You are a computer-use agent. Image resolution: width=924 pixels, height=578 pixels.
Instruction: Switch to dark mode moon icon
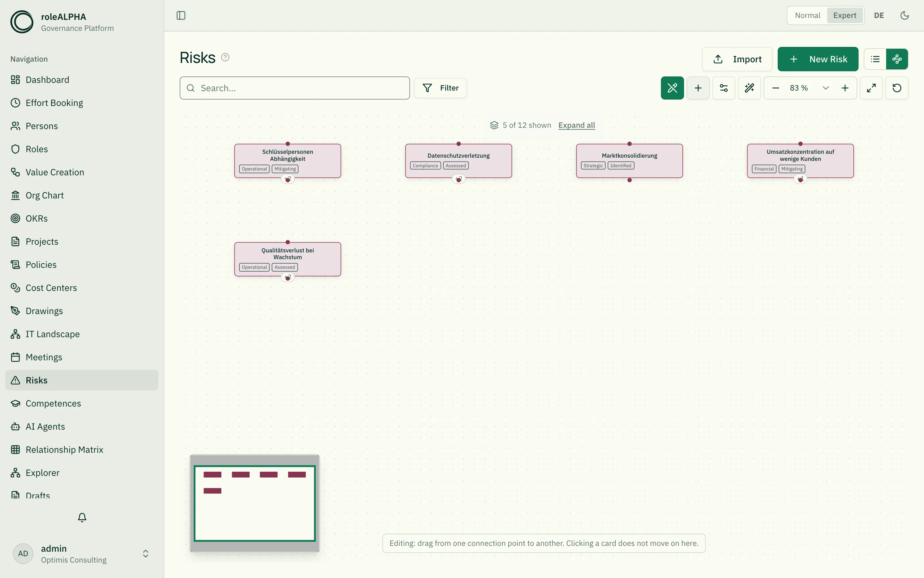click(904, 15)
